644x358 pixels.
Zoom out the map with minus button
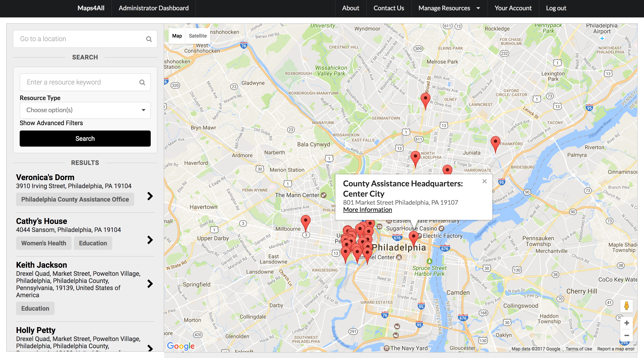pyautogui.click(x=626, y=335)
